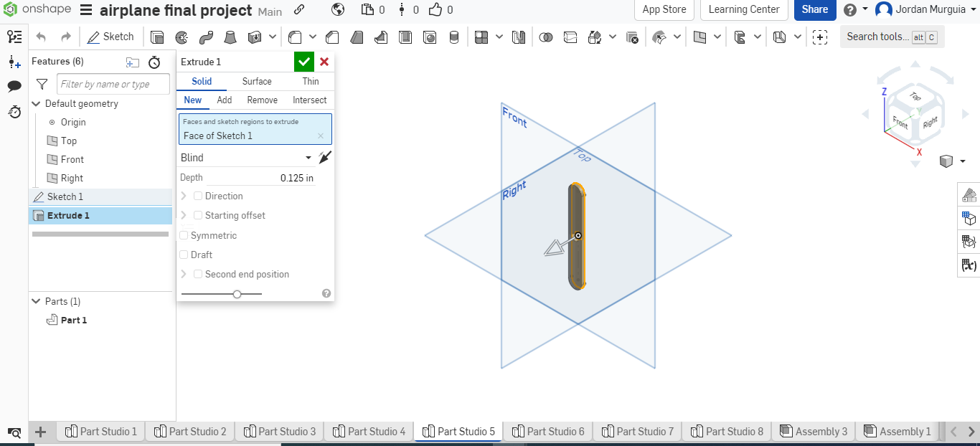Click the Share button
Image resolution: width=980 pixels, height=446 pixels.
(815, 9)
